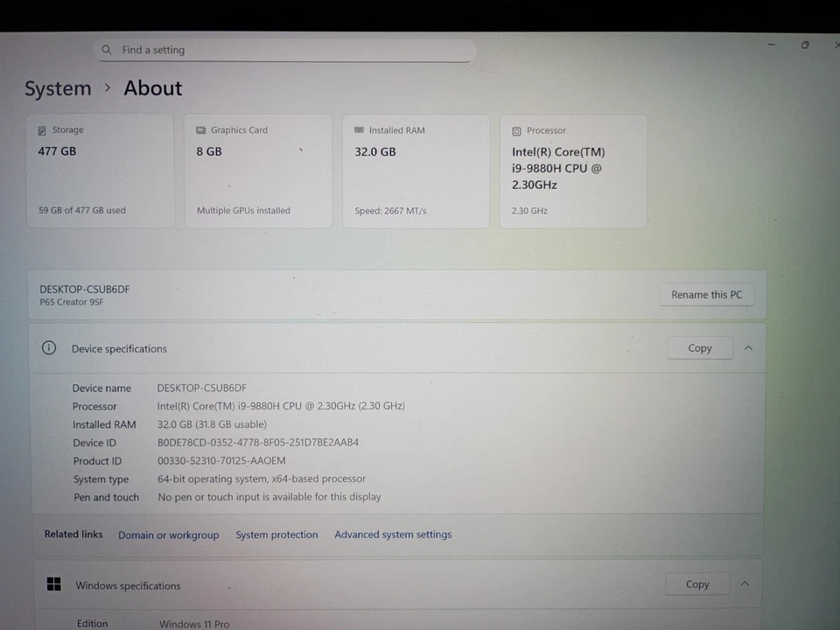The image size is (840, 630).
Task: Click the Rename this PC button
Action: pos(706,294)
